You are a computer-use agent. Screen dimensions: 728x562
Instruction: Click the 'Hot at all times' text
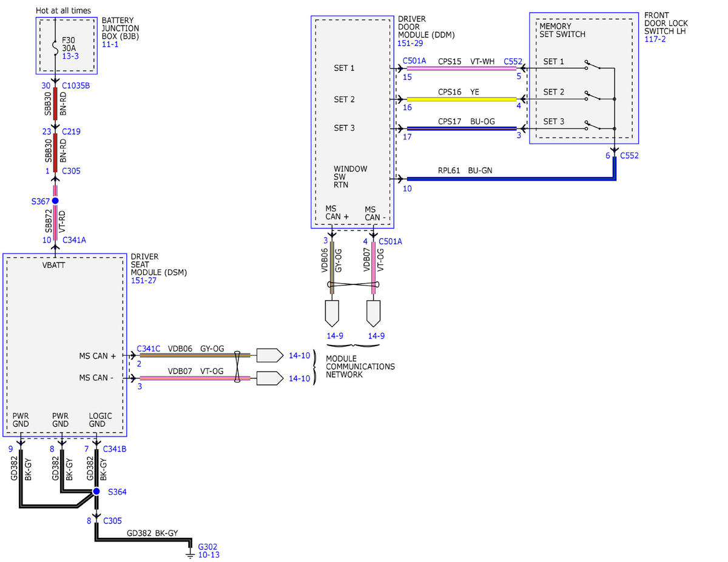pyautogui.click(x=64, y=10)
